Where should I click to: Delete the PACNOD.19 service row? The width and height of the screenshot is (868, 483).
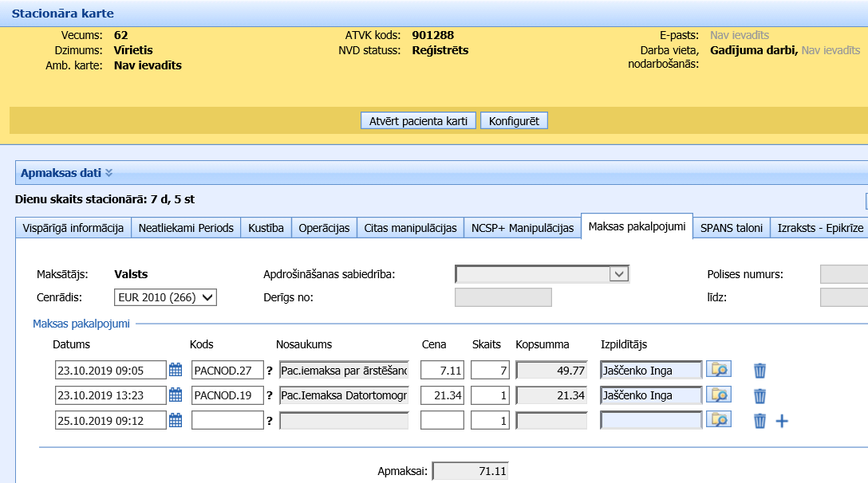point(759,395)
